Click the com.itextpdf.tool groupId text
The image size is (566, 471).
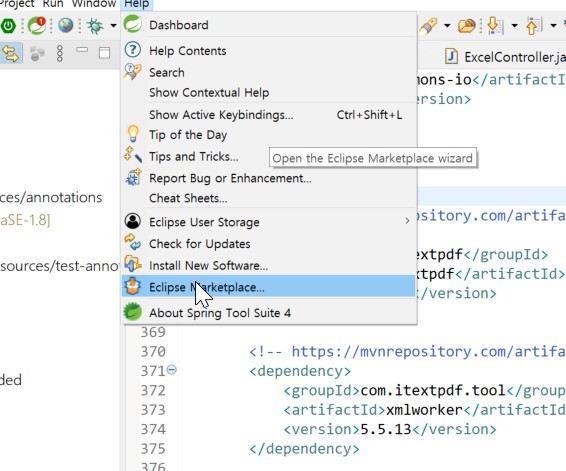433,391
